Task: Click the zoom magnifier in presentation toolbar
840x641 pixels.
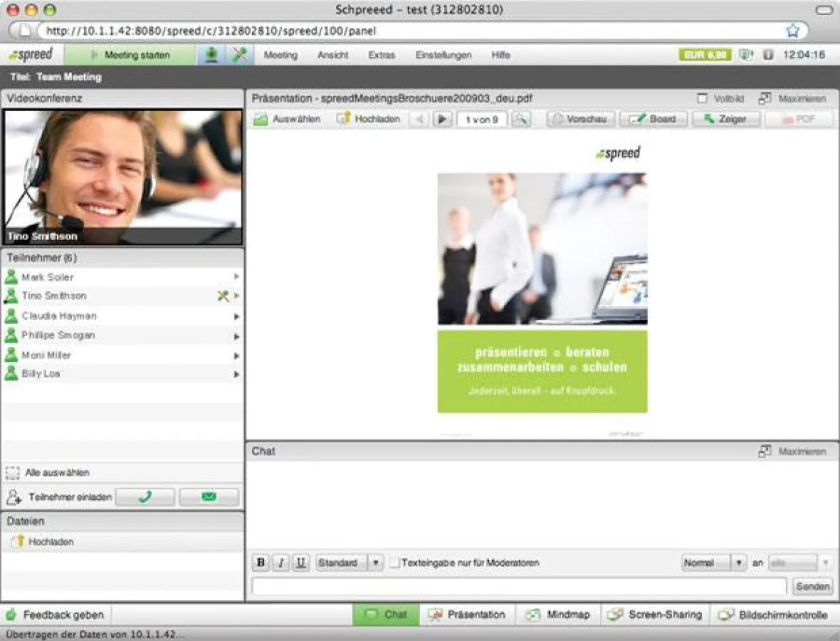Action: tap(523, 119)
